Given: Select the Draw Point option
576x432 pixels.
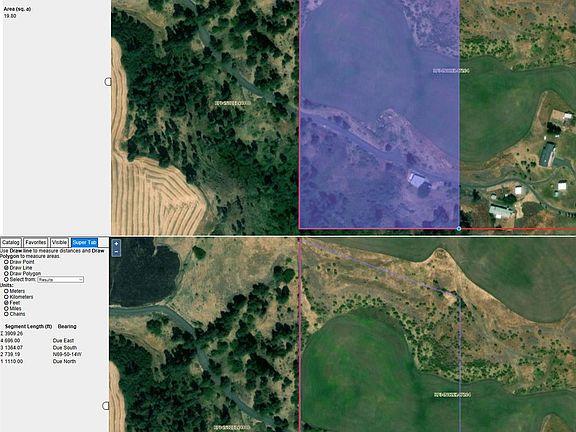Looking at the screenshot, I should pos(6,262).
